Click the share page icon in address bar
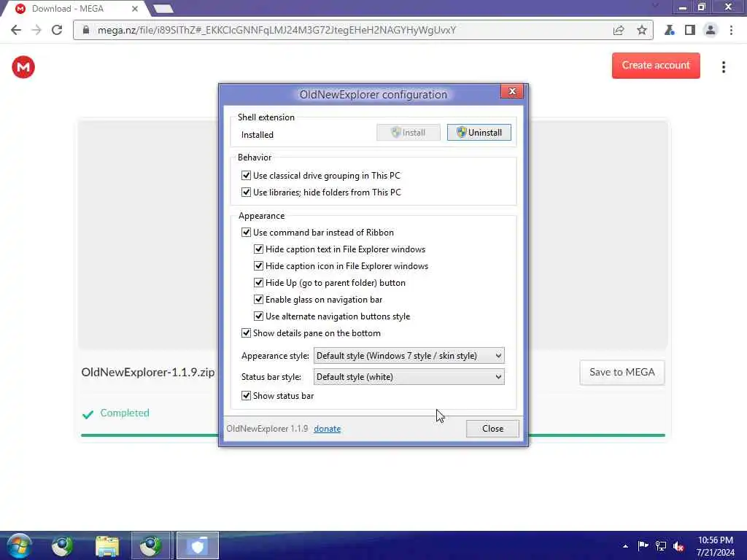This screenshot has height=560, width=747. 619,30
